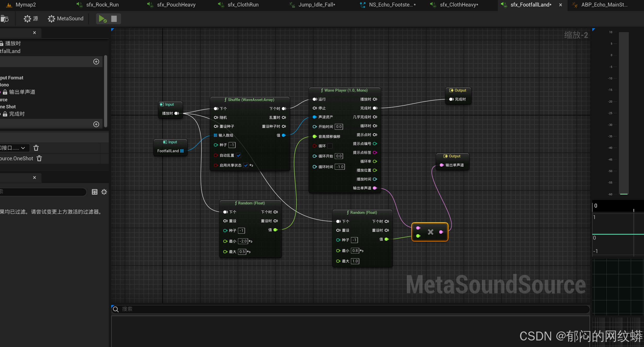Open the details panel settings gear
This screenshot has width=644, height=347.
tap(104, 192)
